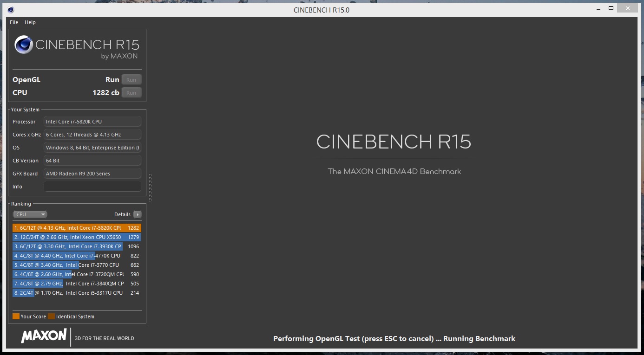Close the Cinebench R15.0 window
Screen dimensions: 644x355
point(628,8)
